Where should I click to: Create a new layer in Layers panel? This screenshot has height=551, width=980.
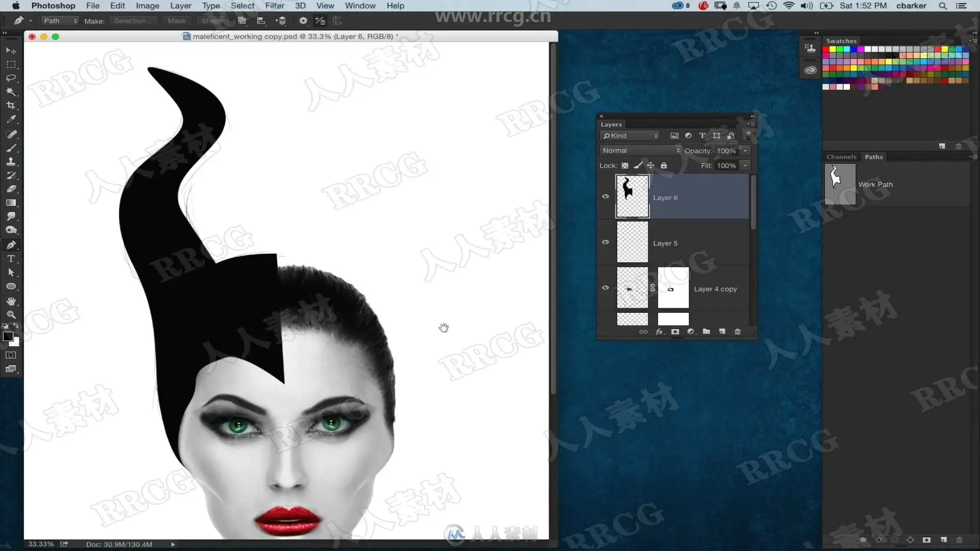click(x=722, y=332)
